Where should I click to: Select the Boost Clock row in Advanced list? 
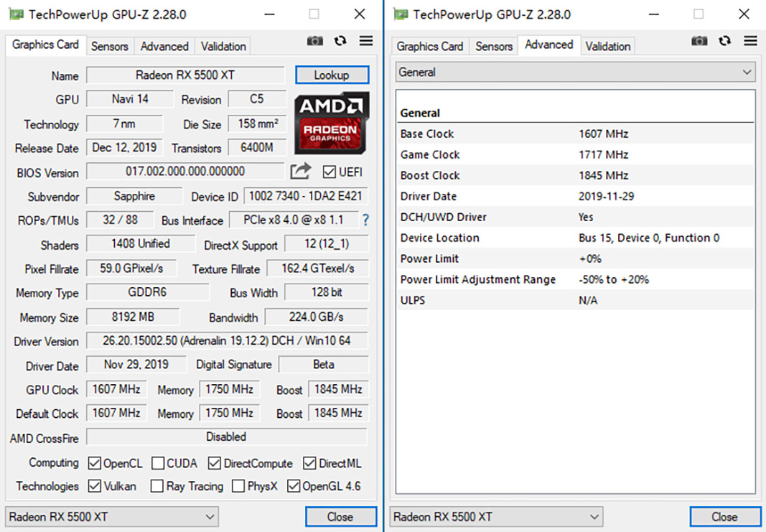pos(575,175)
